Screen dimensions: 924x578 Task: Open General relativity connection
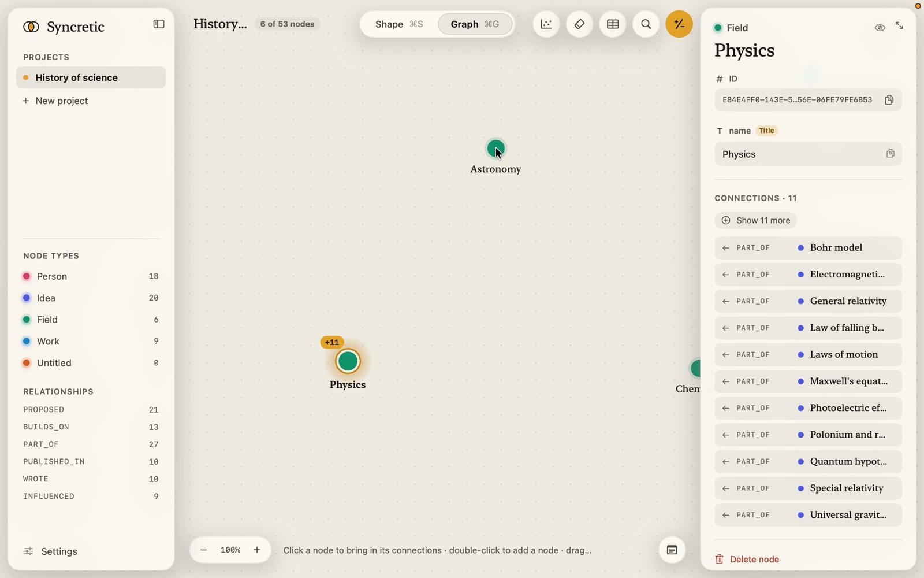[x=808, y=301]
